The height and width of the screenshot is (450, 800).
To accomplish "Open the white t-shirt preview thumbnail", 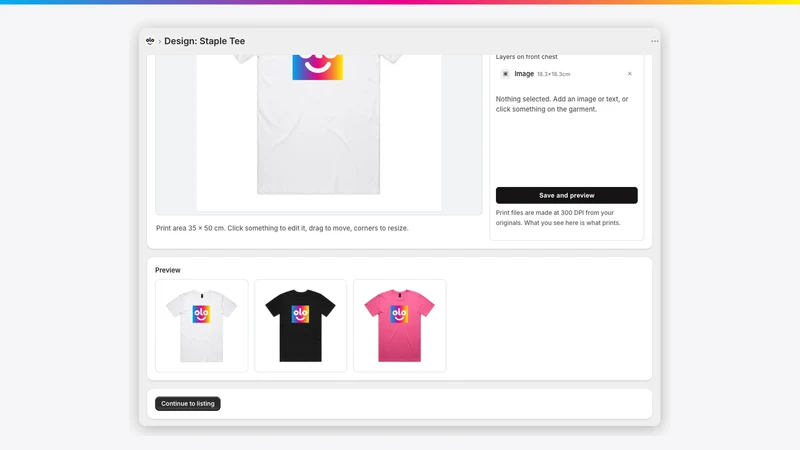I will tap(202, 326).
